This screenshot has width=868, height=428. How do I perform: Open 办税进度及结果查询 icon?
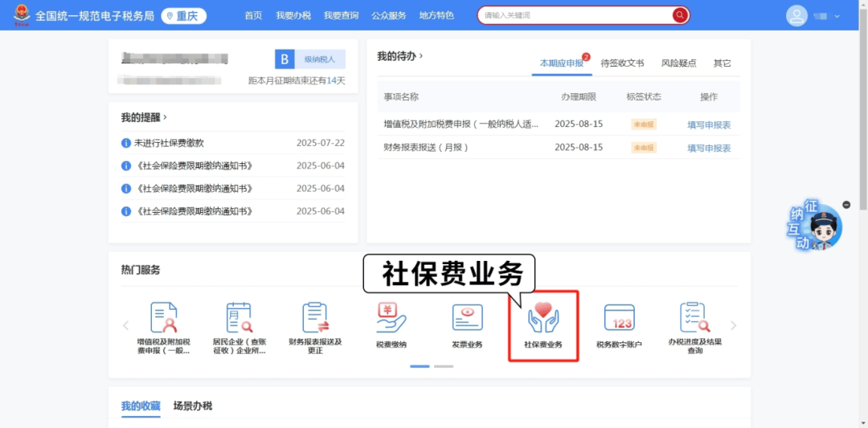click(694, 318)
